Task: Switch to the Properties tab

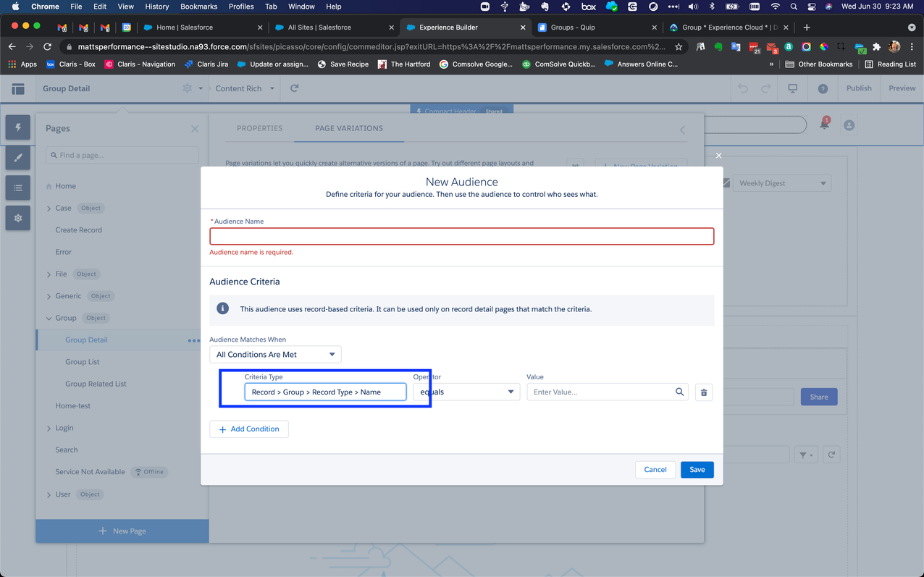Action: tap(259, 128)
